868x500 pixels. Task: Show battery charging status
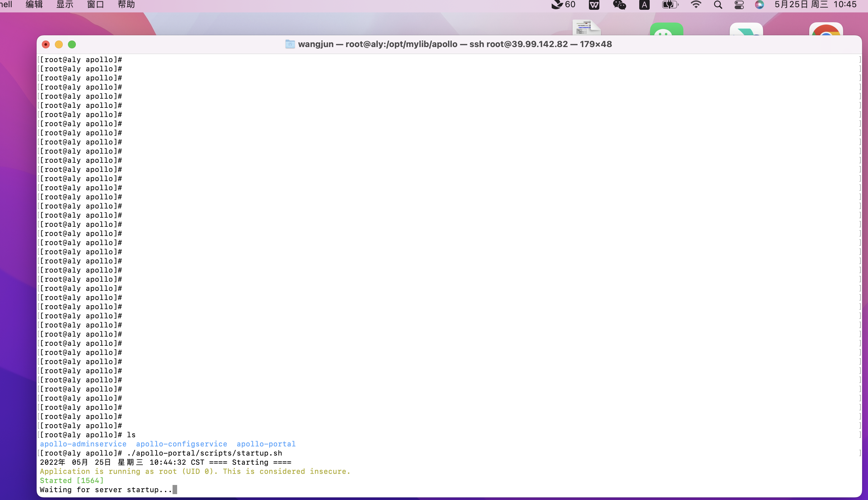(670, 5)
